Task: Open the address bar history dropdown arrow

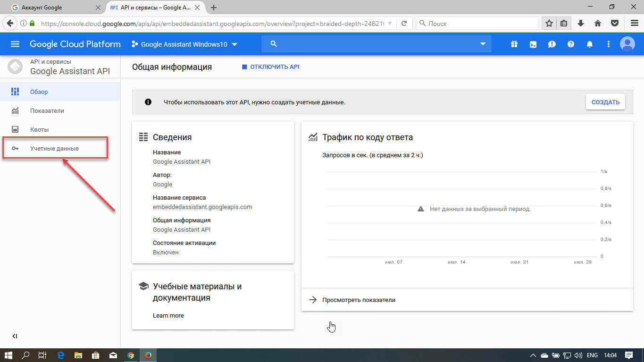Action: (x=391, y=23)
